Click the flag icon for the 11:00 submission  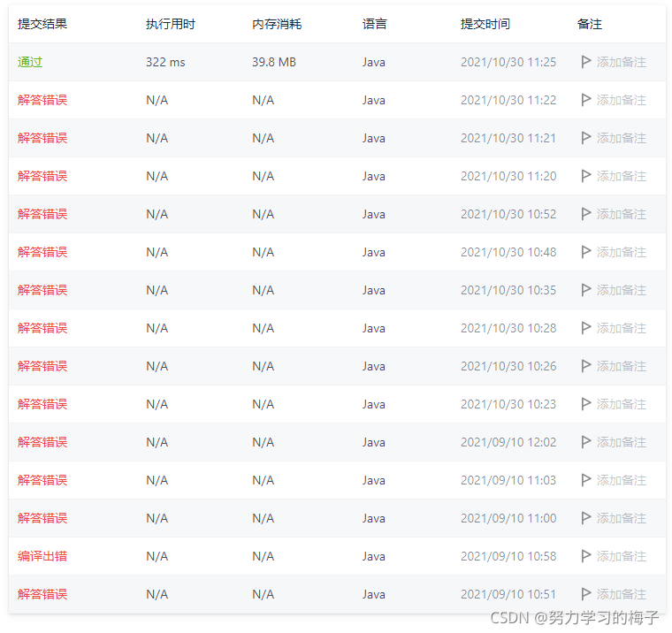(x=586, y=518)
